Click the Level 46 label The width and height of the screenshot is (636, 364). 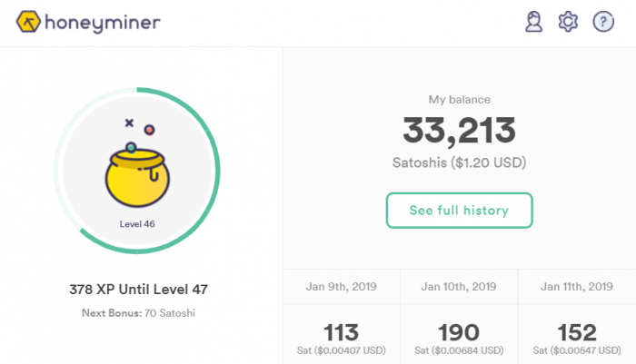coord(137,223)
